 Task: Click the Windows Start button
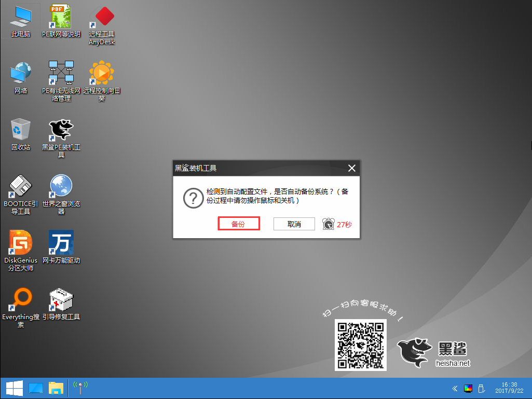click(x=13, y=388)
